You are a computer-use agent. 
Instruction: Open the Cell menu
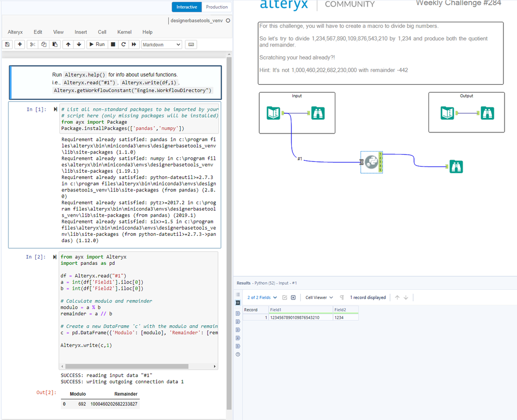pyautogui.click(x=102, y=32)
